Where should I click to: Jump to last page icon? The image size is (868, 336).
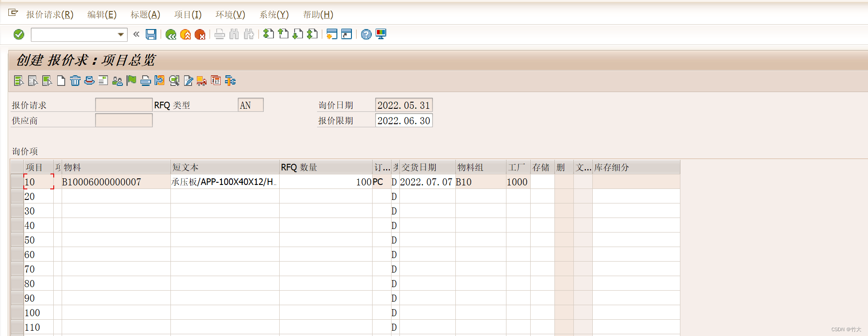tap(312, 34)
